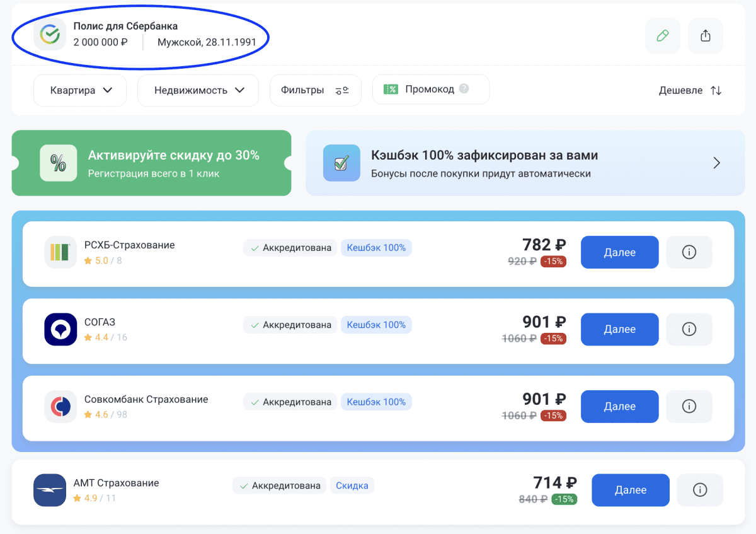Toggle the Дешевле sort order
Image resolution: width=756 pixels, height=534 pixels.
(690, 90)
